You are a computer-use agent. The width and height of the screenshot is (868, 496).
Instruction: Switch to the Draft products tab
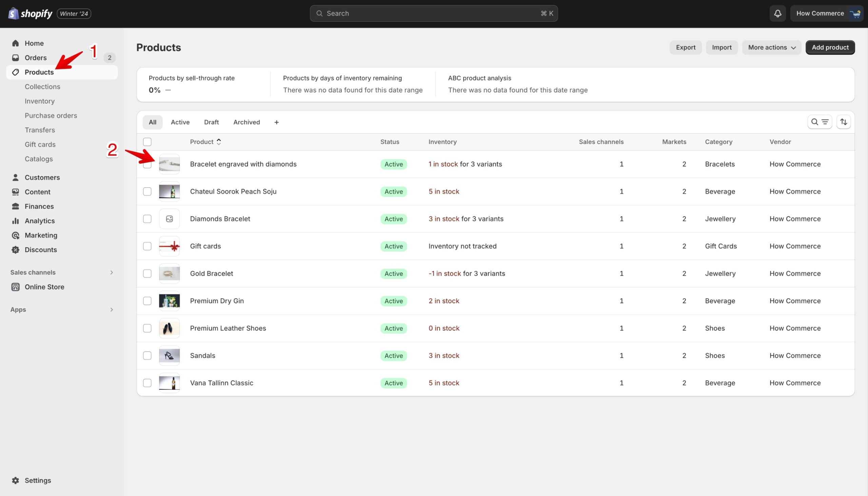[x=211, y=122]
